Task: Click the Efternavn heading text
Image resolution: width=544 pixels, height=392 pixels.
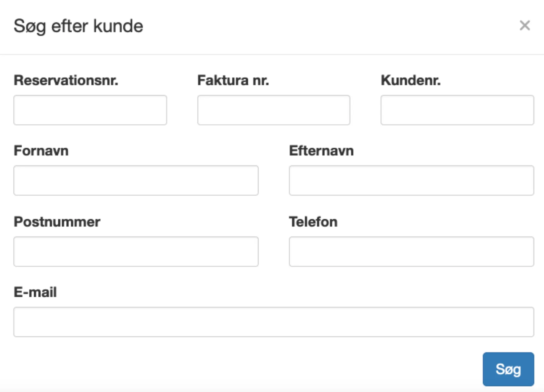Action: (x=321, y=151)
